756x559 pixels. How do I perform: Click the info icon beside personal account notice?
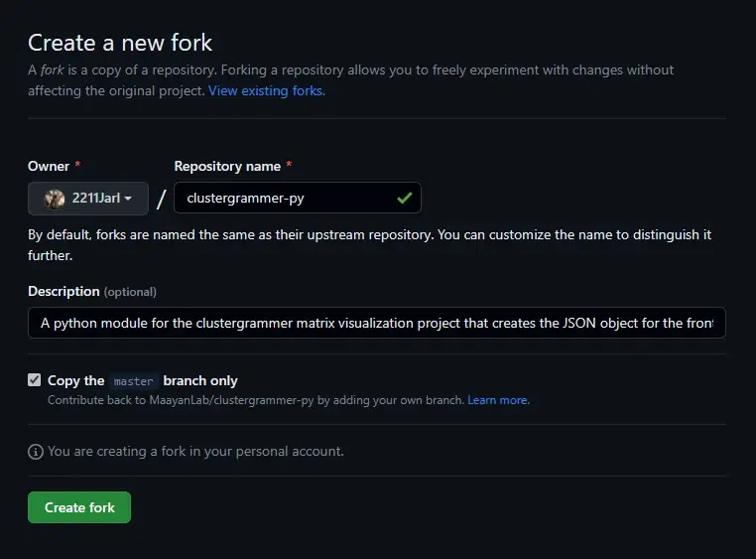(36, 452)
